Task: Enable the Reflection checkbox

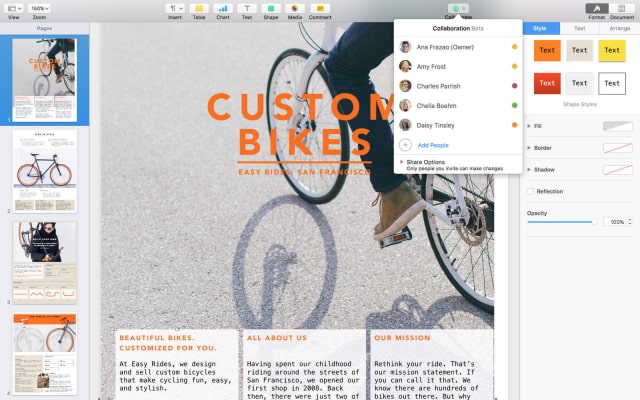Action: click(530, 191)
